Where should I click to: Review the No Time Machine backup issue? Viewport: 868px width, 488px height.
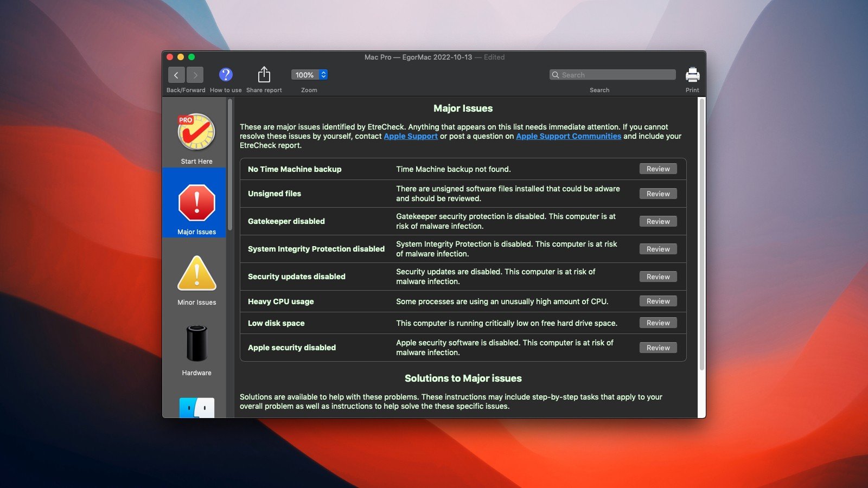pos(658,169)
